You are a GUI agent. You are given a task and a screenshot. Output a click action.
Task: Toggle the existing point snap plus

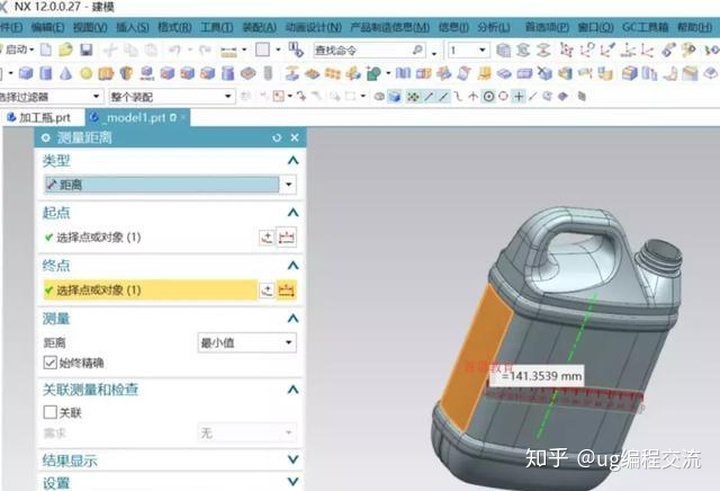pyautogui.click(x=519, y=96)
